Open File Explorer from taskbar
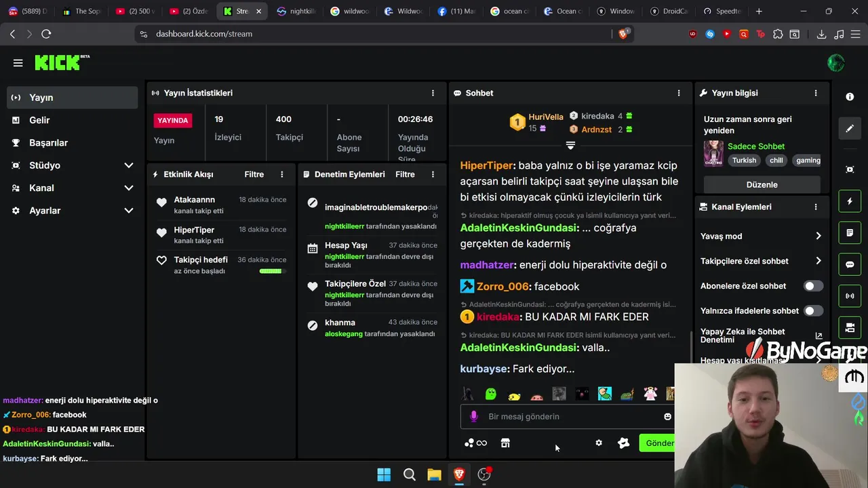This screenshot has width=868, height=488. point(435,474)
